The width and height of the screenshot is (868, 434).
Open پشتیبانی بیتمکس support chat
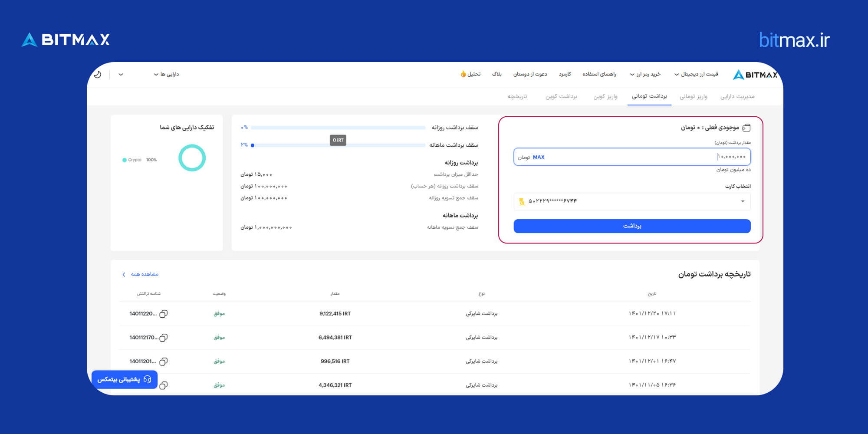(125, 379)
